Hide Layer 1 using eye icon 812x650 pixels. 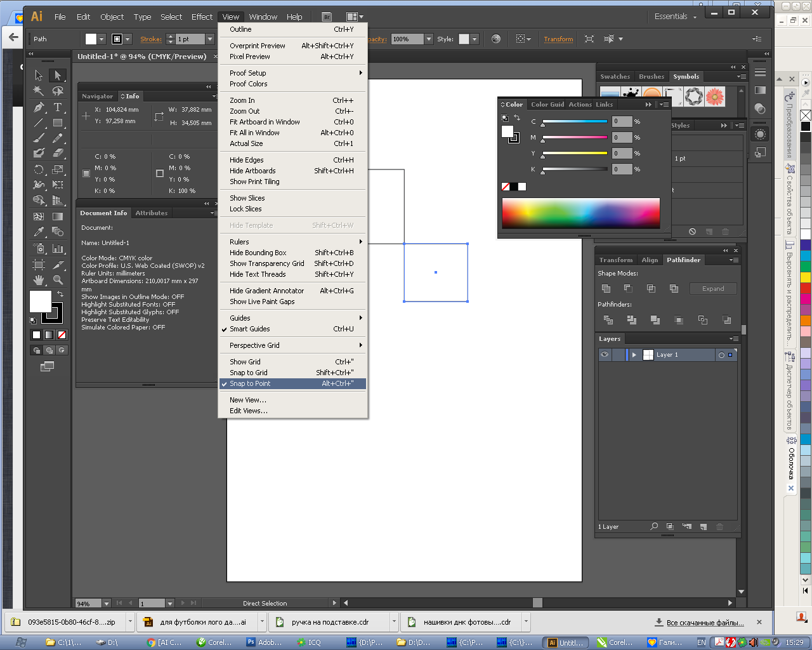click(x=605, y=355)
